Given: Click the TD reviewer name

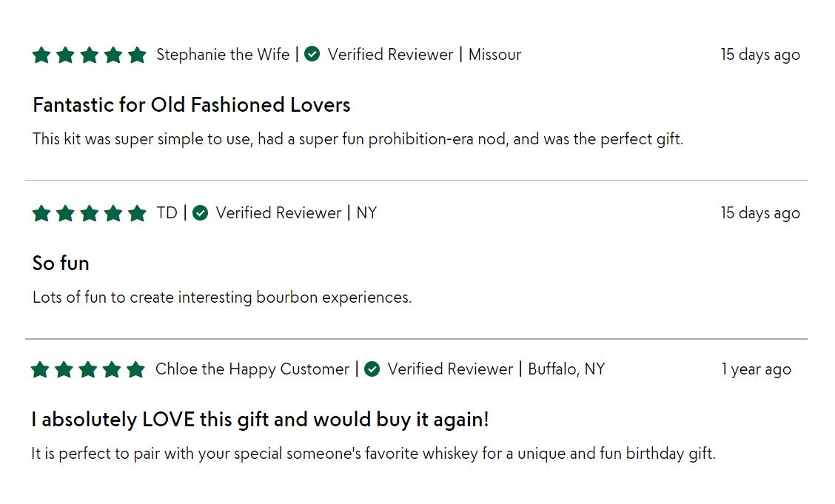Looking at the screenshot, I should click(167, 213).
